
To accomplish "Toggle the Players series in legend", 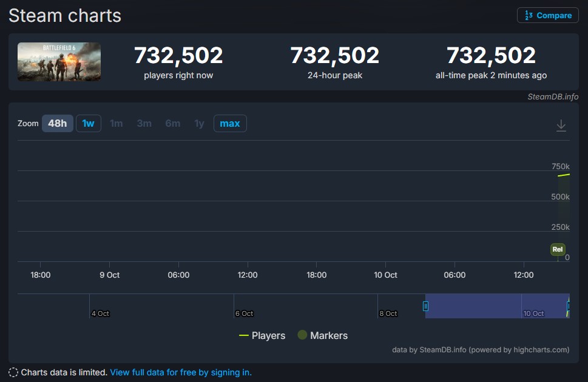I will pos(262,335).
